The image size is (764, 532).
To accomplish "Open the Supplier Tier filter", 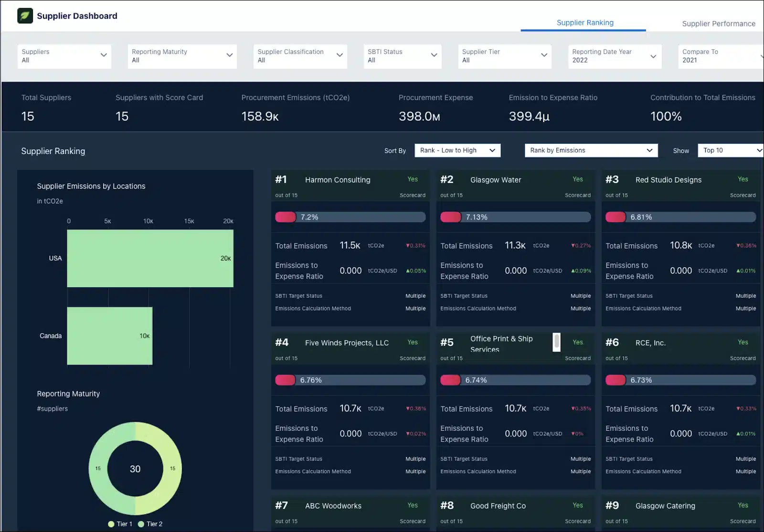I will pyautogui.click(x=504, y=56).
